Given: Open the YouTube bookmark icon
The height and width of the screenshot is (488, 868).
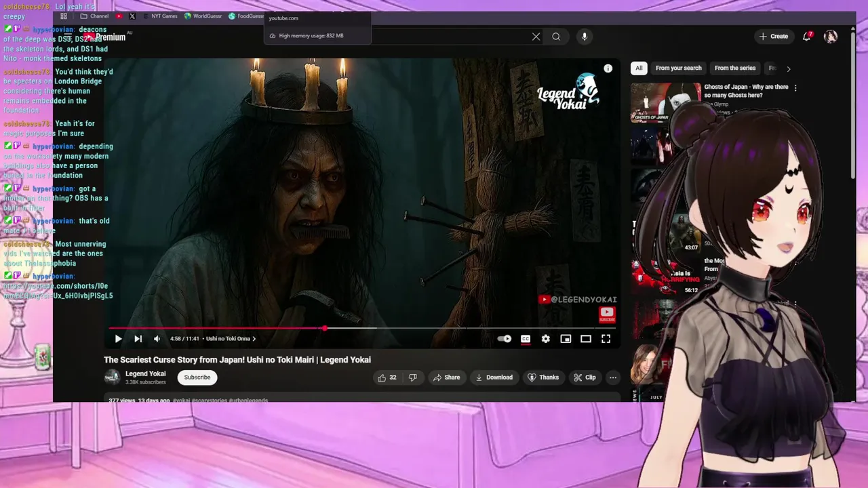Looking at the screenshot, I should pos(119,16).
